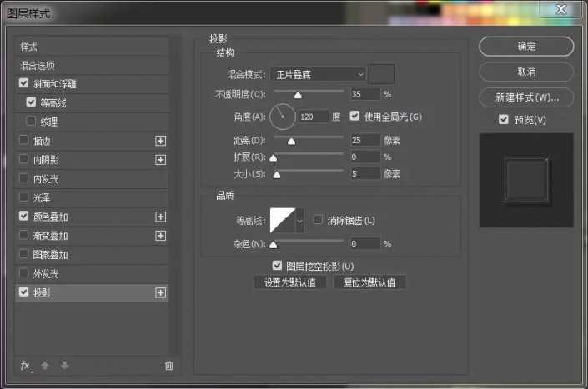Click the 距离 value input field
588x389 pixels.
coord(364,139)
